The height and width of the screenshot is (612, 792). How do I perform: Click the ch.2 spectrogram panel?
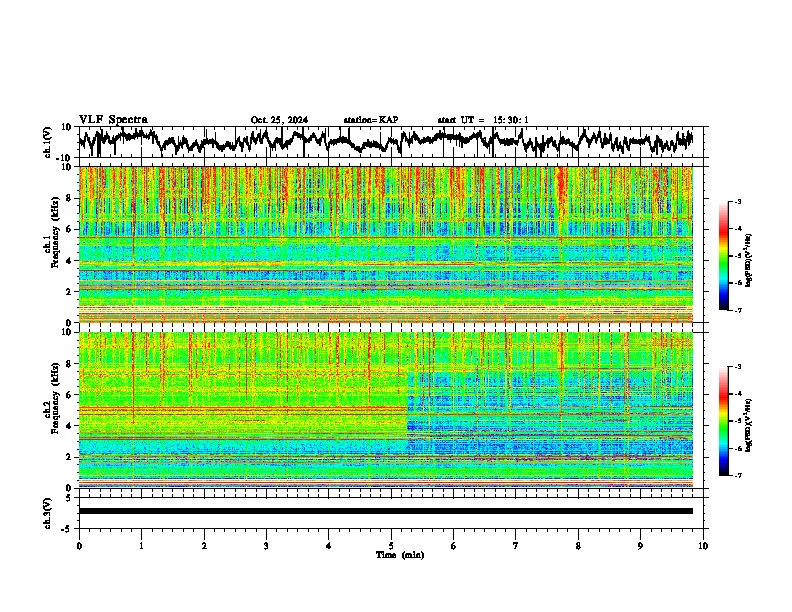[x=386, y=410]
